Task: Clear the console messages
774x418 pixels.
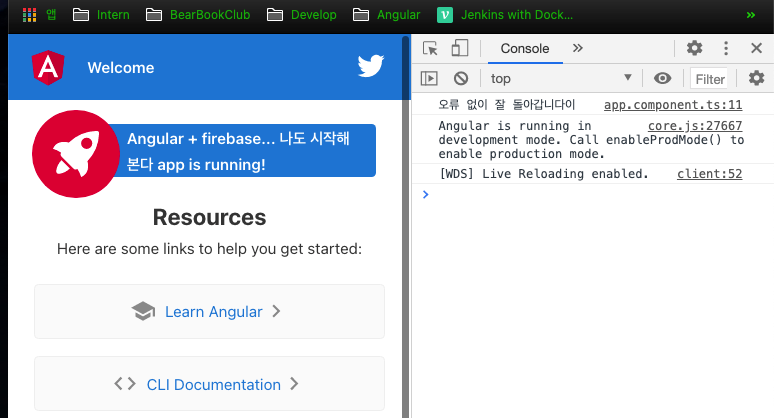Action: (x=461, y=78)
